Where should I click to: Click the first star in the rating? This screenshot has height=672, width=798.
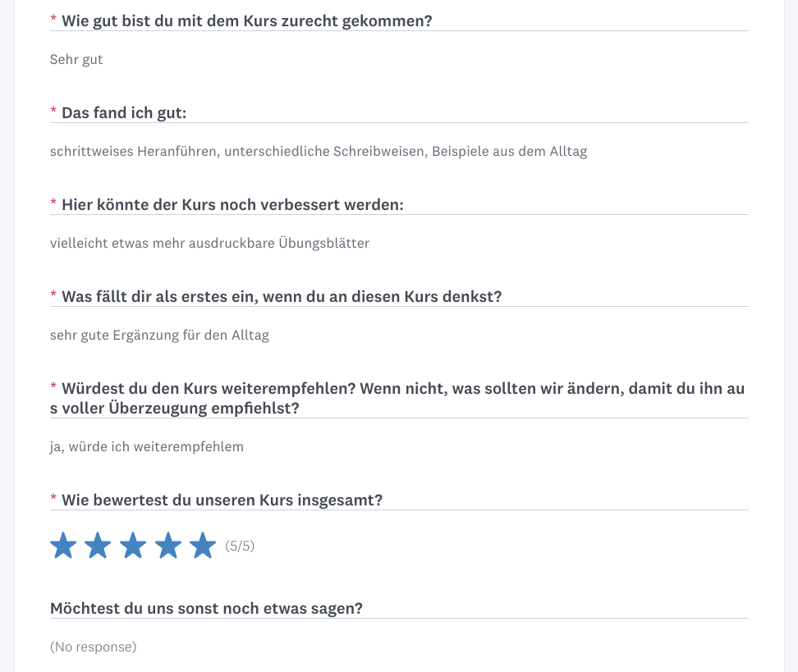pyautogui.click(x=63, y=546)
